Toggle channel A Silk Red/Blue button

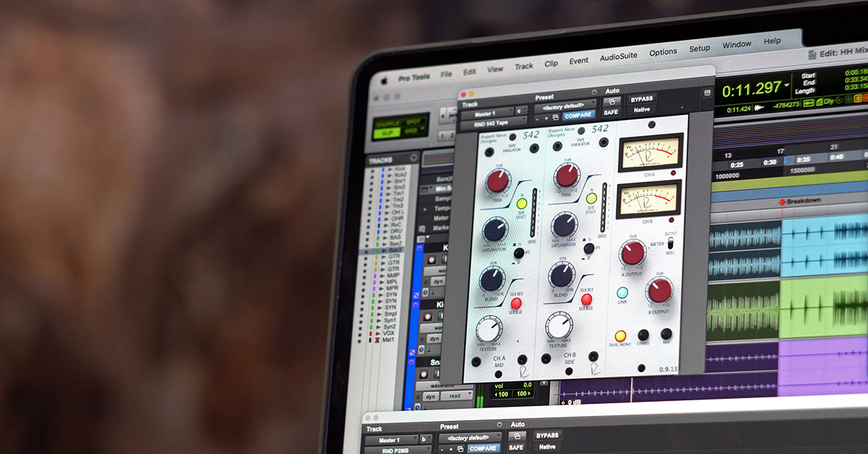(x=516, y=303)
